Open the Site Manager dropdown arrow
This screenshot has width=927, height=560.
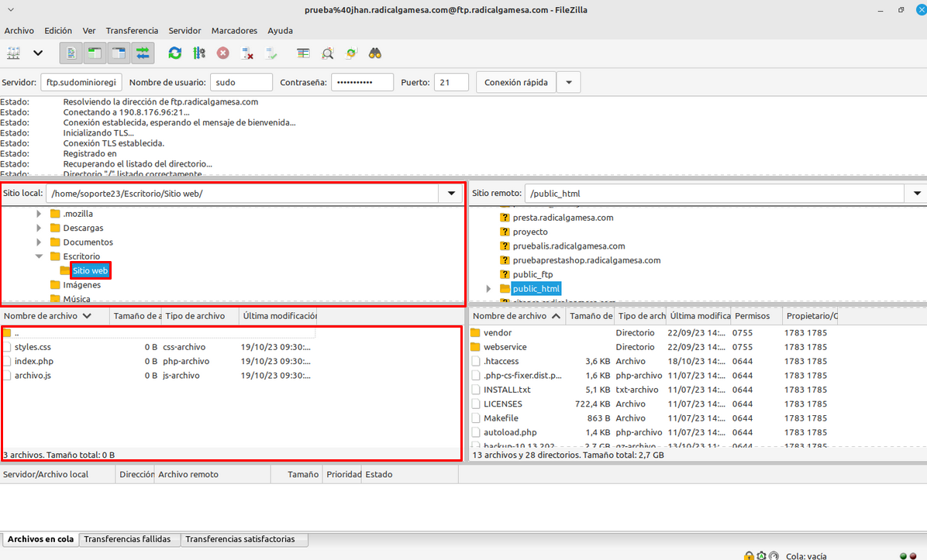[x=38, y=53]
